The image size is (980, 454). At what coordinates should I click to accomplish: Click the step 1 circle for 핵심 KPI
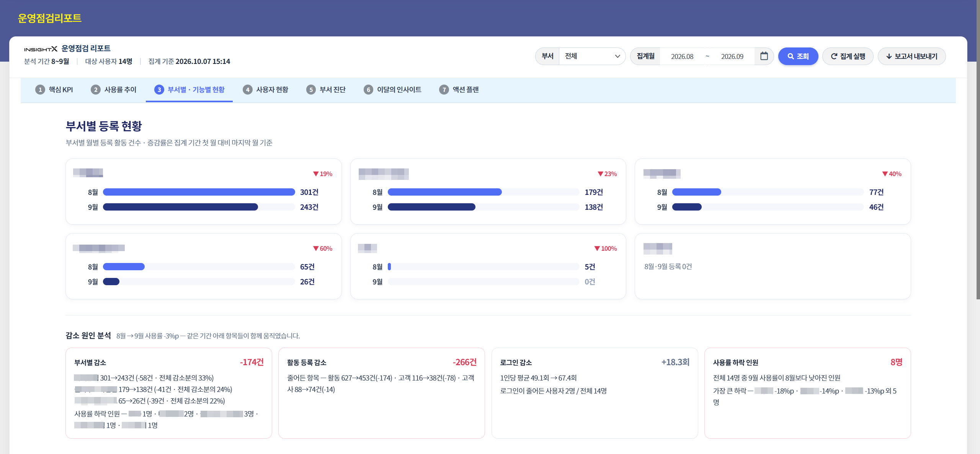point(40,90)
